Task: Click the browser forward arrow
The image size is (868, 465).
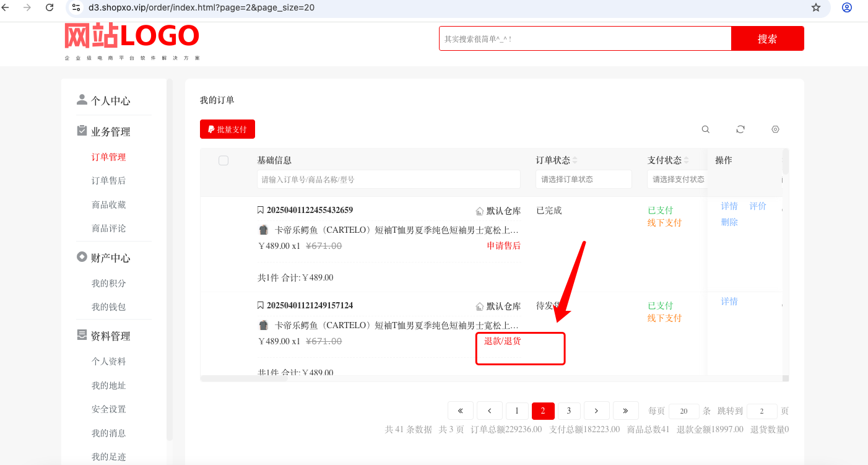Action: (x=27, y=7)
